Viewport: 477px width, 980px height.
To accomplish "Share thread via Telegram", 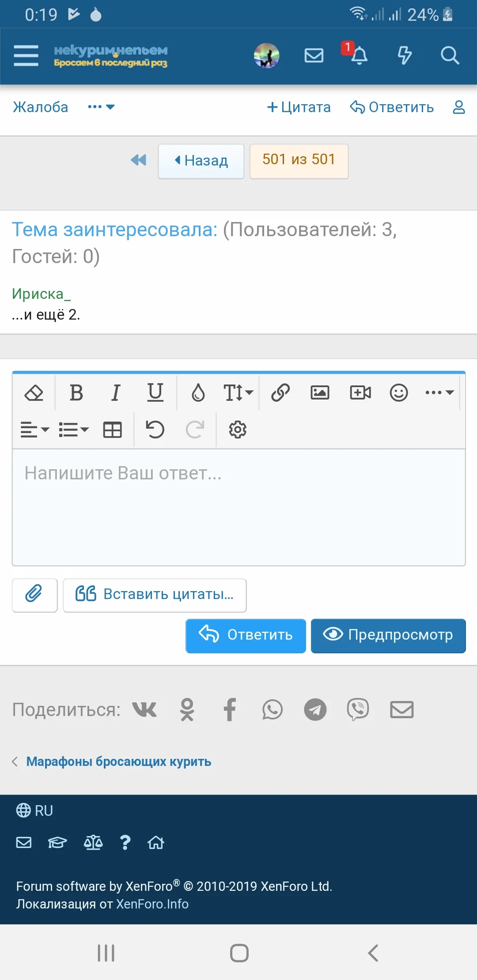I will (x=315, y=710).
